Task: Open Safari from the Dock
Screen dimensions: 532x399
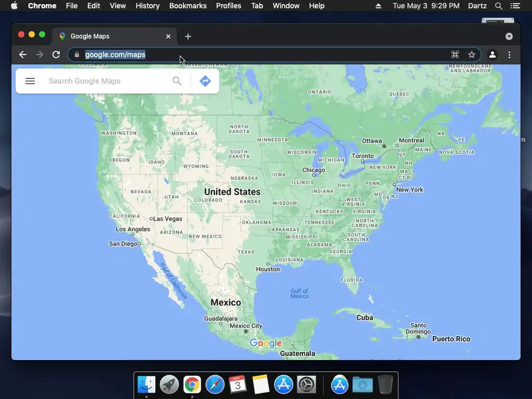Action: pos(215,385)
